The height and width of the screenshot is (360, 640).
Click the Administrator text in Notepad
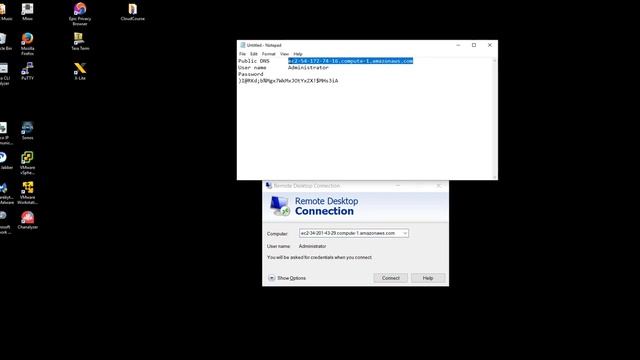(308, 67)
